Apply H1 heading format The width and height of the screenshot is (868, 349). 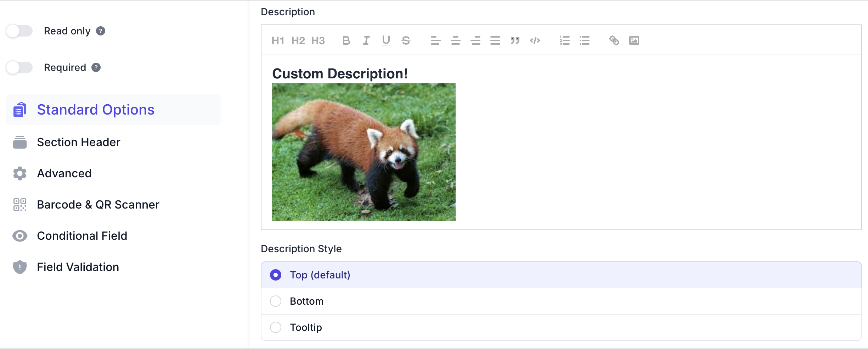278,41
